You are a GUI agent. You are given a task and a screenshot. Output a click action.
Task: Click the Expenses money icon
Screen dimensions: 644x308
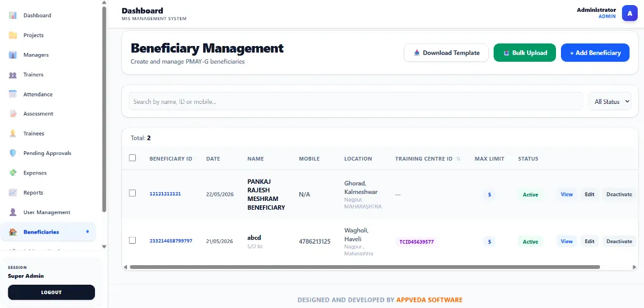(x=13, y=173)
